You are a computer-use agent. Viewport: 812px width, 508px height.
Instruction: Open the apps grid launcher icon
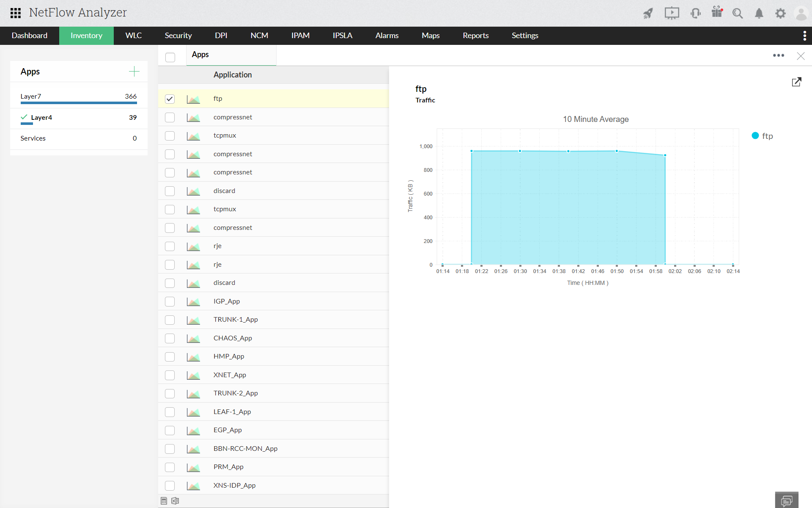click(16, 13)
